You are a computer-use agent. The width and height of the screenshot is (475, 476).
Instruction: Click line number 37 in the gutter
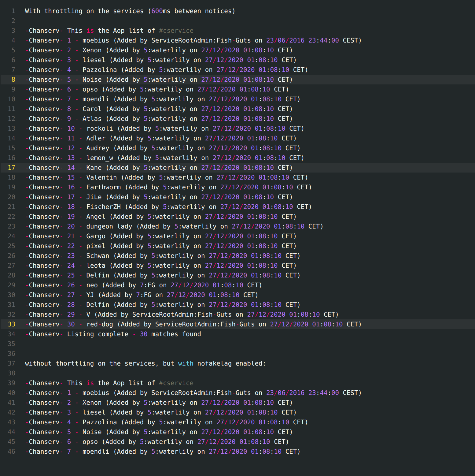pos(11,363)
